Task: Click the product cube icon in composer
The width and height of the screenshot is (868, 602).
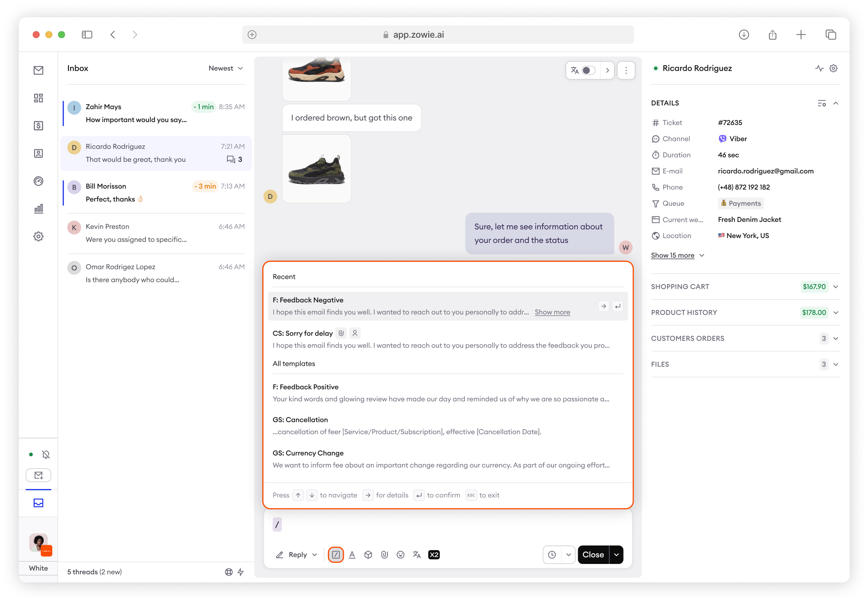Action: coord(368,555)
